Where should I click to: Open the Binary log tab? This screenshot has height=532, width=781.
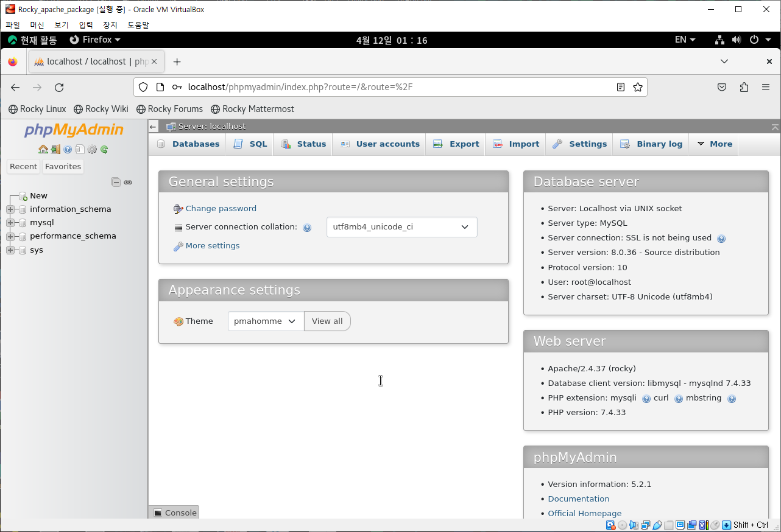click(651, 144)
